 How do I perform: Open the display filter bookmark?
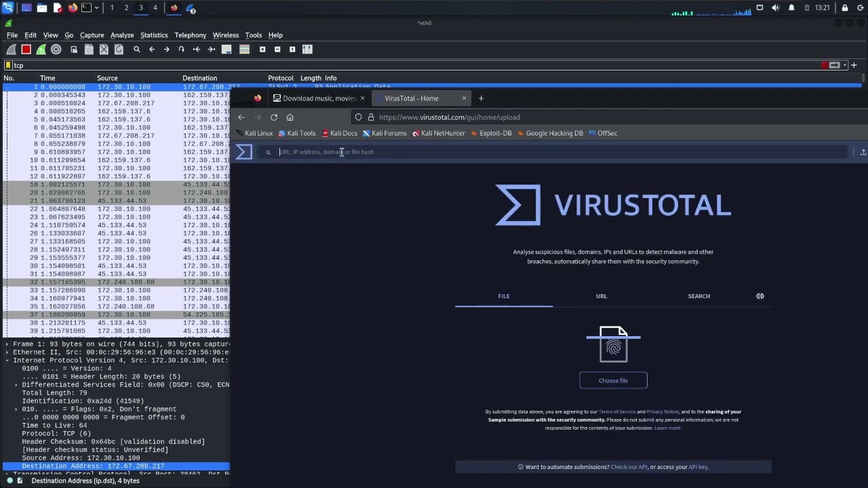coord(8,65)
